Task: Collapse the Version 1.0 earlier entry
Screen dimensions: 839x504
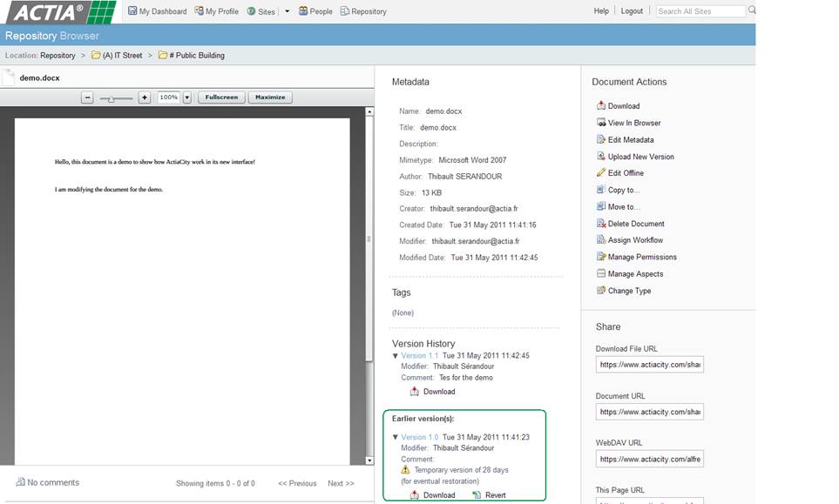Action: (x=396, y=437)
